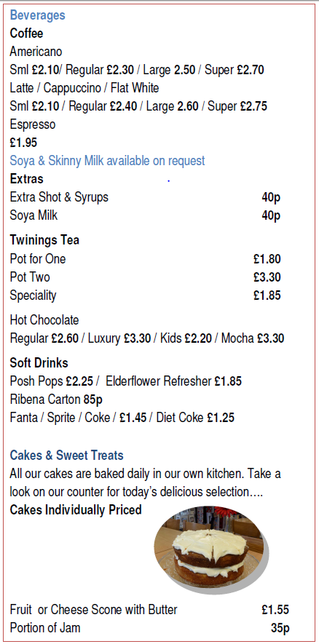Click the iced cake photo
This screenshot has width=319, height=644.
pos(211,549)
